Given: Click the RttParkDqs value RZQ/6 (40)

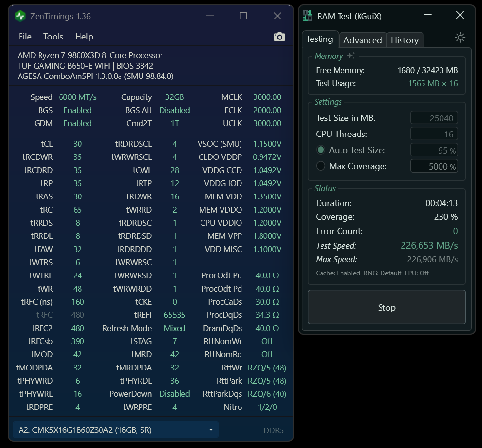Looking at the screenshot, I should (267, 394).
